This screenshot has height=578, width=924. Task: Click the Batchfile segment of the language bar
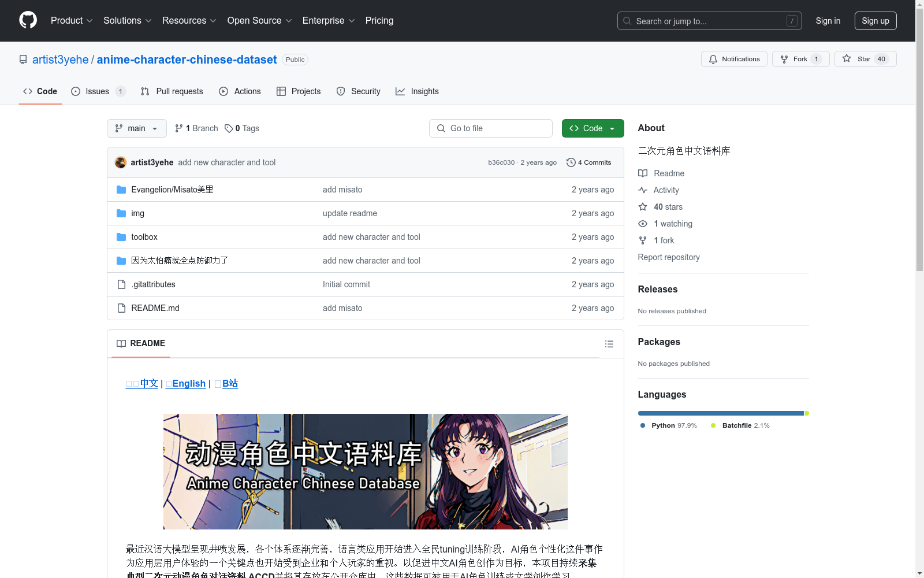(807, 413)
